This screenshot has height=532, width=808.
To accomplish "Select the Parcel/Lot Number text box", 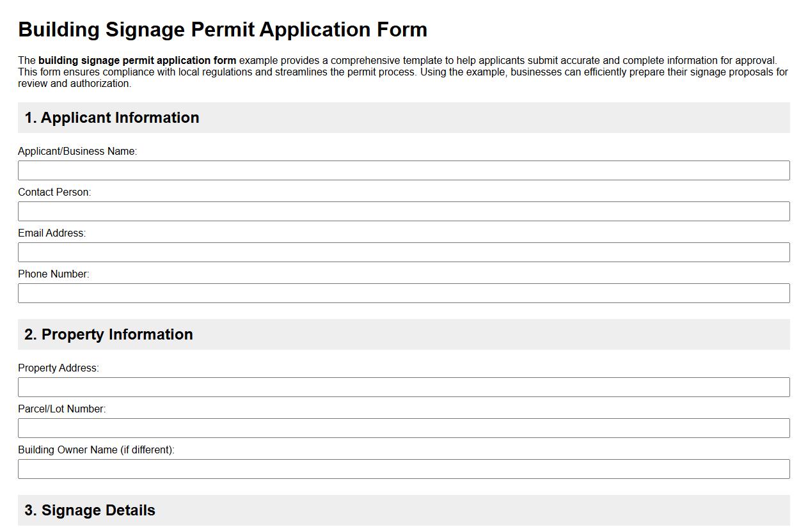I will (404, 428).
